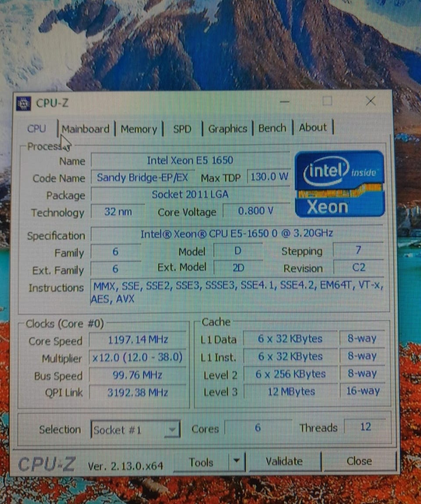421x504 pixels.
Task: Click the Tools button
Action: point(201,462)
